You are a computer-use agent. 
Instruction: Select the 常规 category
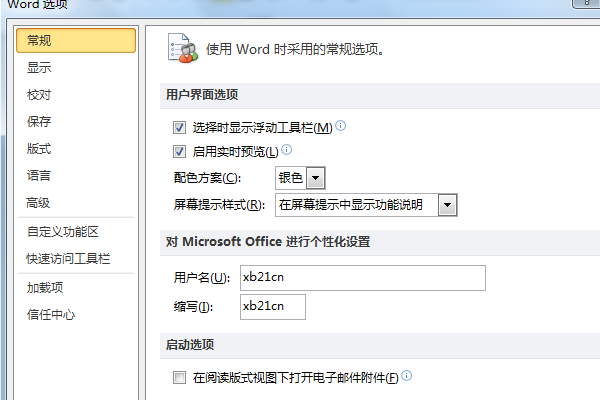pos(76,40)
